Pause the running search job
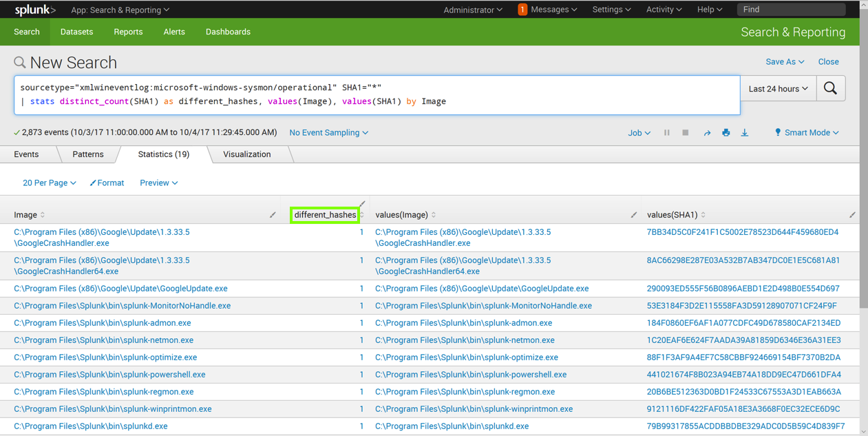Screen dimensions: 868x436 tap(666, 133)
